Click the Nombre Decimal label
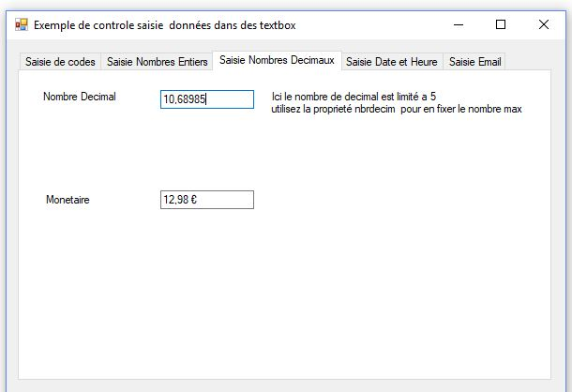The image size is (572, 392). point(80,97)
